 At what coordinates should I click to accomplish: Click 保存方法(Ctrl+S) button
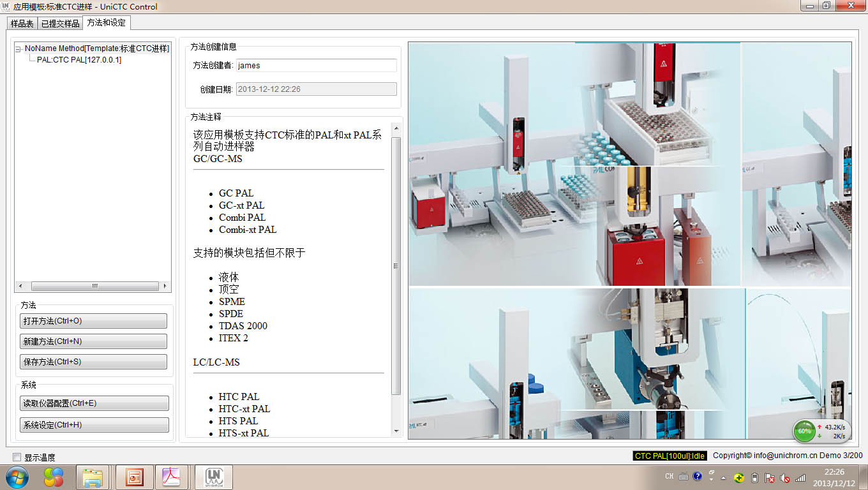pyautogui.click(x=93, y=362)
